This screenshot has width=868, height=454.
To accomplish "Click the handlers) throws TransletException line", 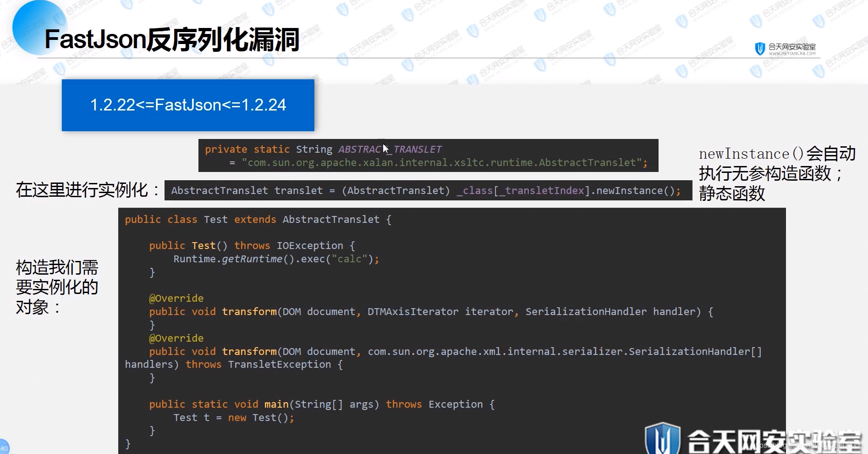I will 234,365.
